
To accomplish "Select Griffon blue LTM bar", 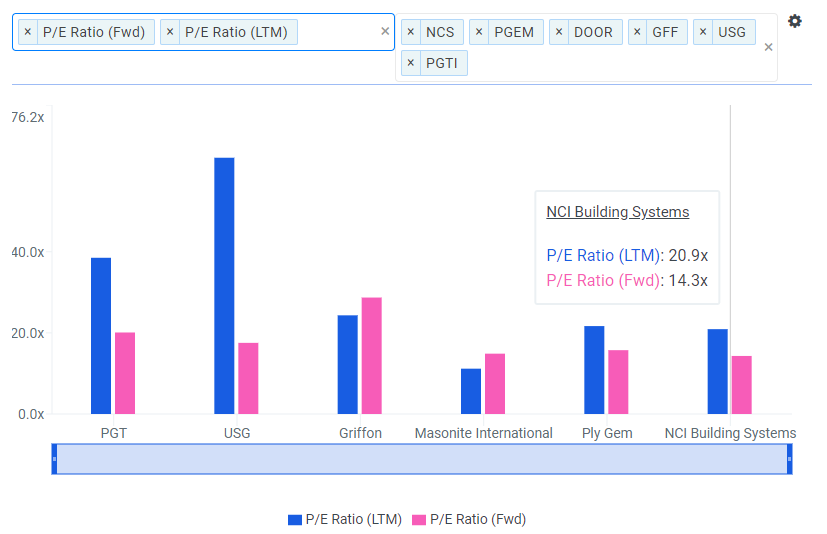I will [348, 365].
